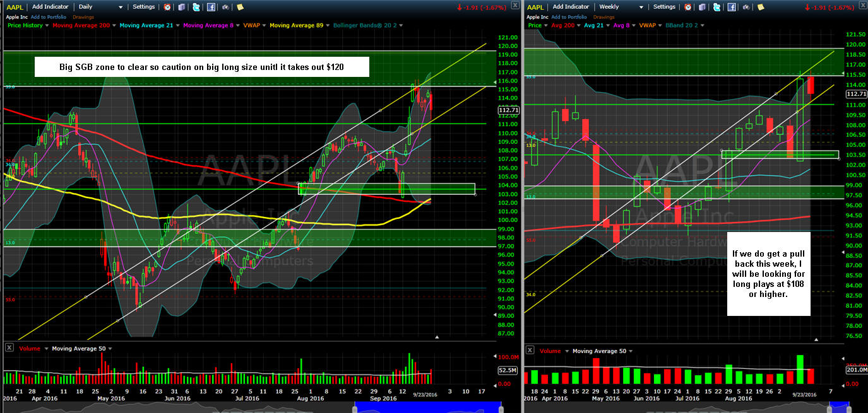
Task: Click Add to Portfolio link in daily chart
Action: click(49, 16)
